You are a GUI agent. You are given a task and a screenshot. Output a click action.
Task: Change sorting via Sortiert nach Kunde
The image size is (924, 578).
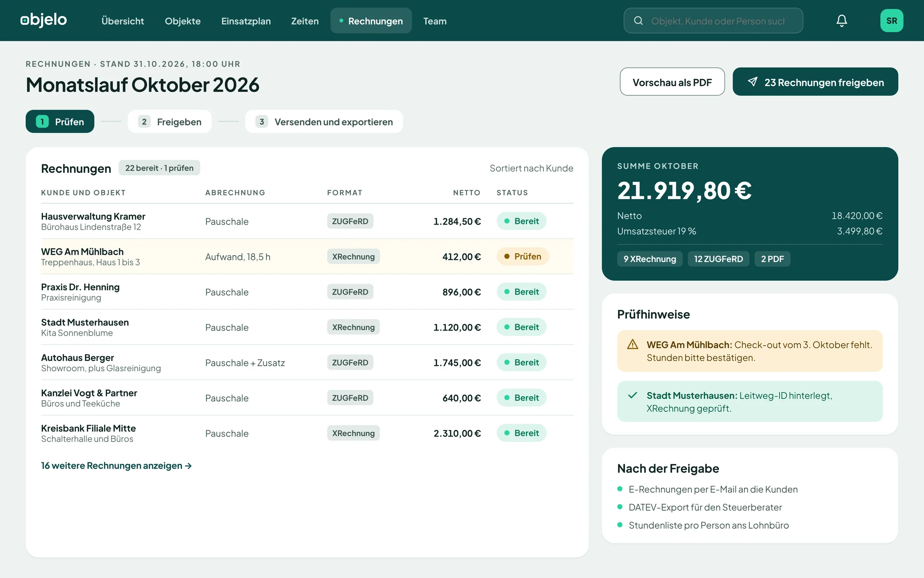(x=531, y=168)
